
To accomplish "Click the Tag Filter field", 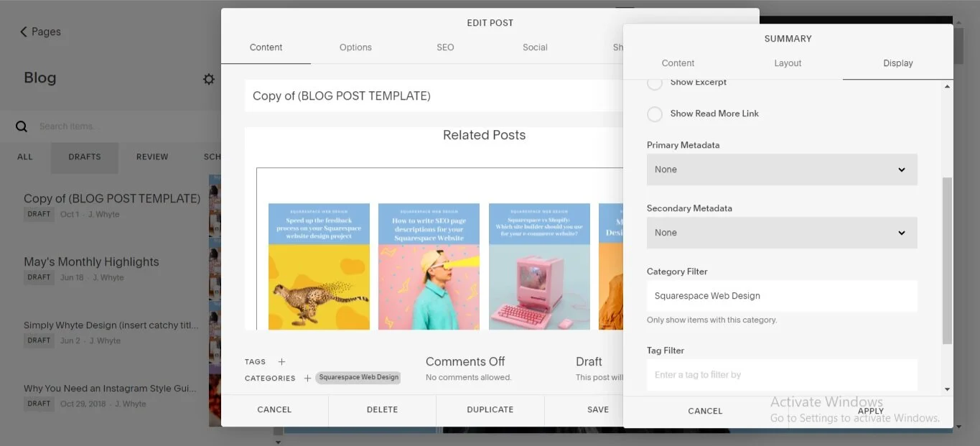I will pos(782,375).
